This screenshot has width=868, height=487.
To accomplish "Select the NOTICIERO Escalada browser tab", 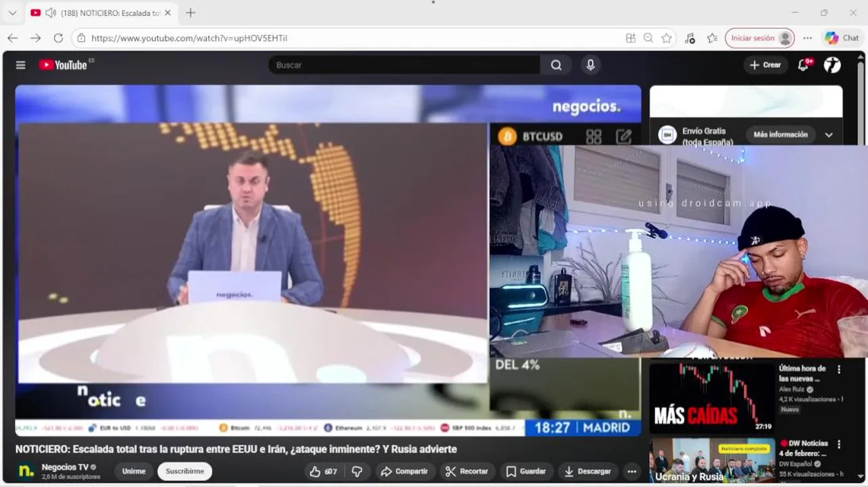I will tap(101, 13).
